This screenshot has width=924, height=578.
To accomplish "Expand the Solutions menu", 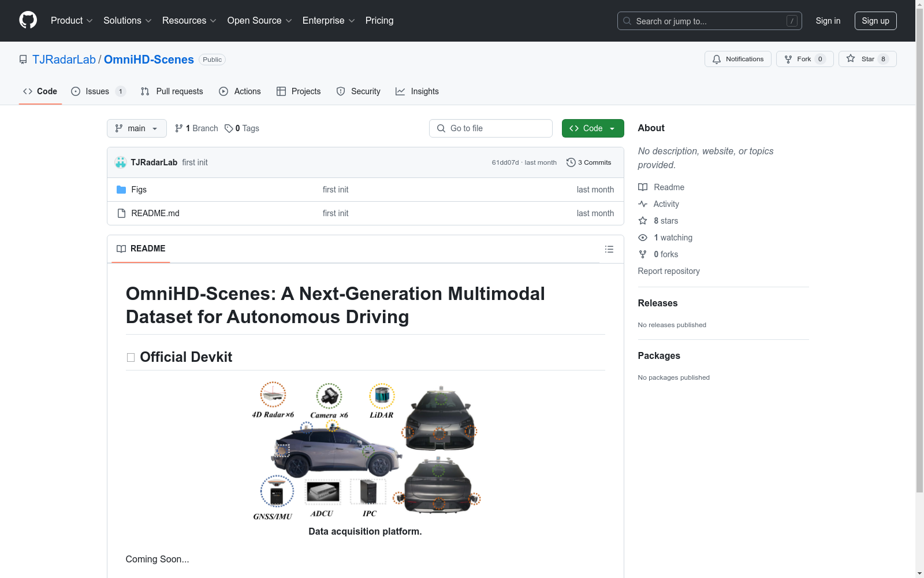I will coord(128,21).
